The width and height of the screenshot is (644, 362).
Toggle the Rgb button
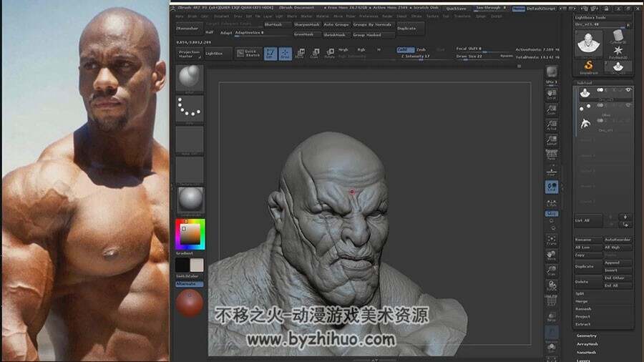361,49
